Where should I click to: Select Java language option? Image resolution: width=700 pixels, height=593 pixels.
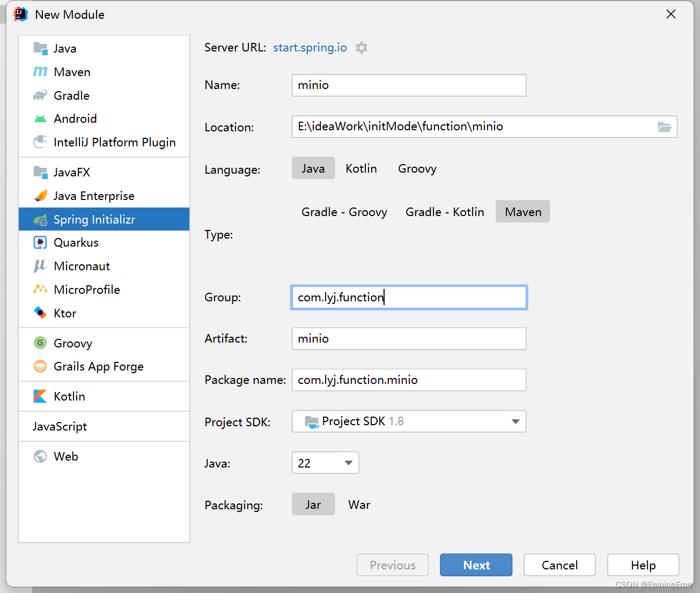coord(313,168)
